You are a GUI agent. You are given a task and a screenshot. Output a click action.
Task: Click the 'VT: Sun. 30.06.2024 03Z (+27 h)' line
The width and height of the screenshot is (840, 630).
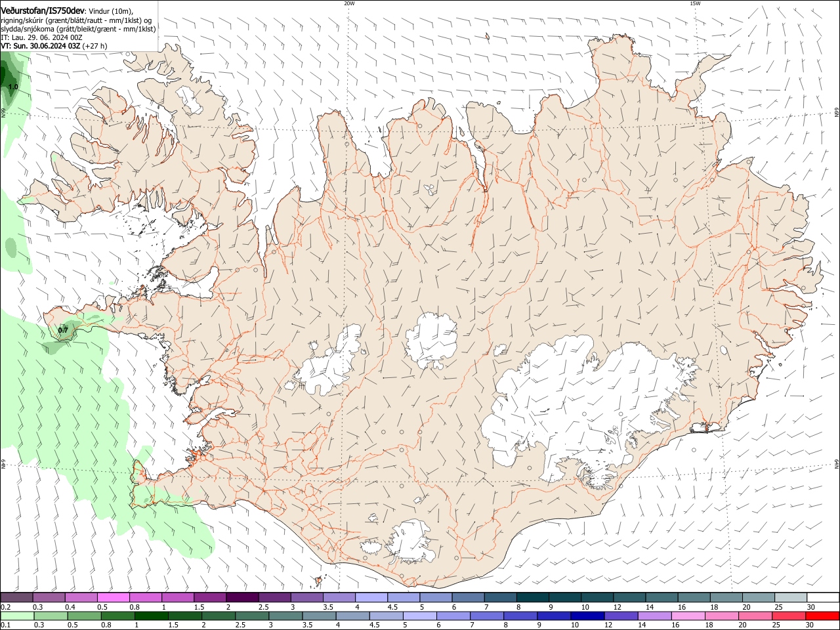[x=54, y=46]
